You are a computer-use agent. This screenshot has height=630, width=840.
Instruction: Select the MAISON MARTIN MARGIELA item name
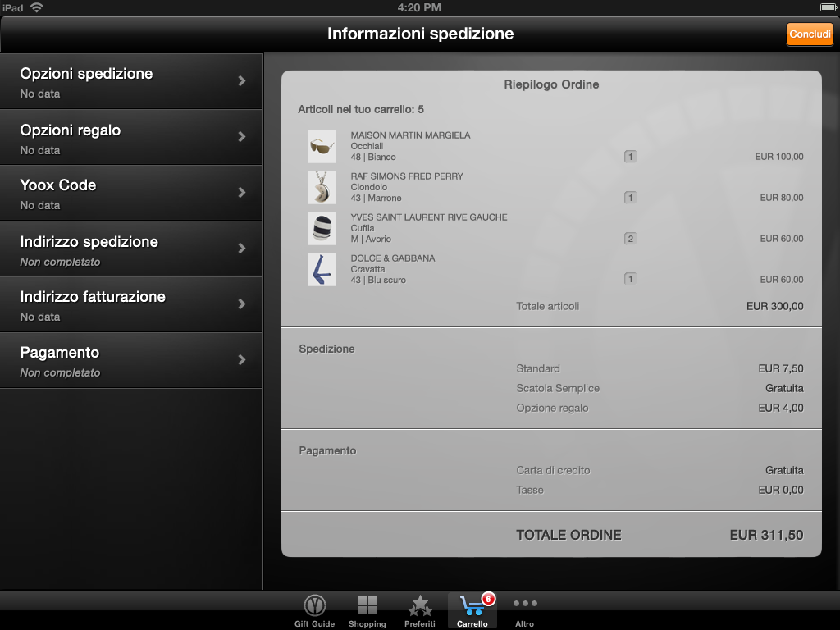[x=410, y=135]
